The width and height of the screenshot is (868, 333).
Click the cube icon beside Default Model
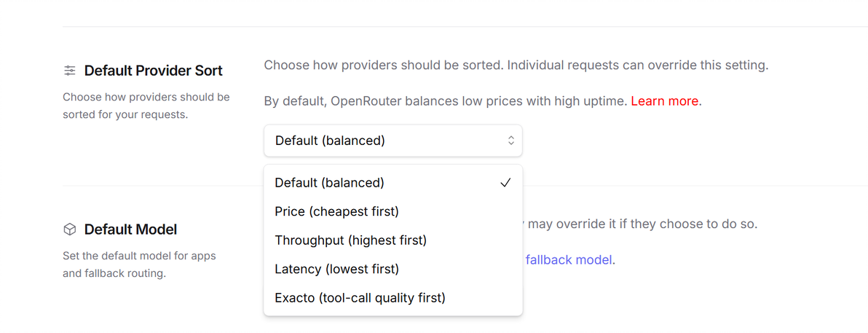(69, 230)
